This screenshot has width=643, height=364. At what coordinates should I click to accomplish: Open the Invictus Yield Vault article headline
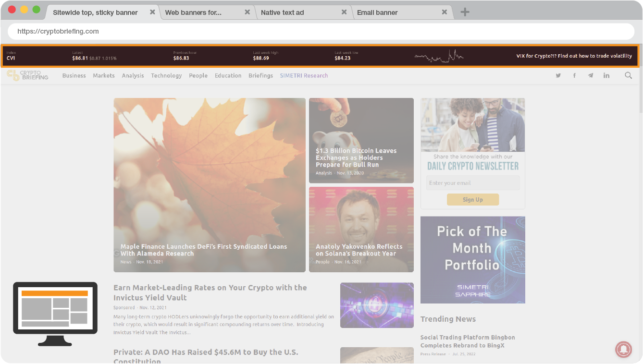click(x=210, y=292)
